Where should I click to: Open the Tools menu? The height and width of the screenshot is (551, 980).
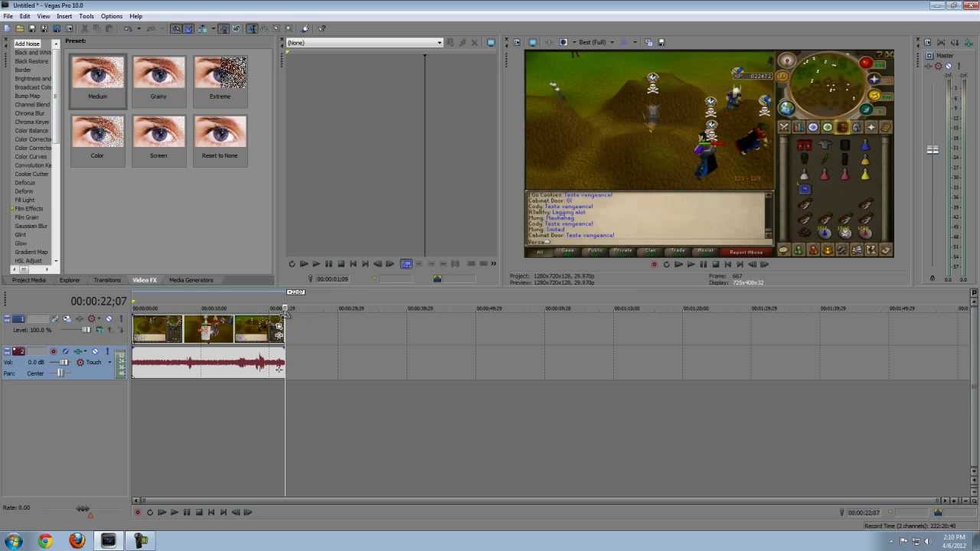(87, 16)
